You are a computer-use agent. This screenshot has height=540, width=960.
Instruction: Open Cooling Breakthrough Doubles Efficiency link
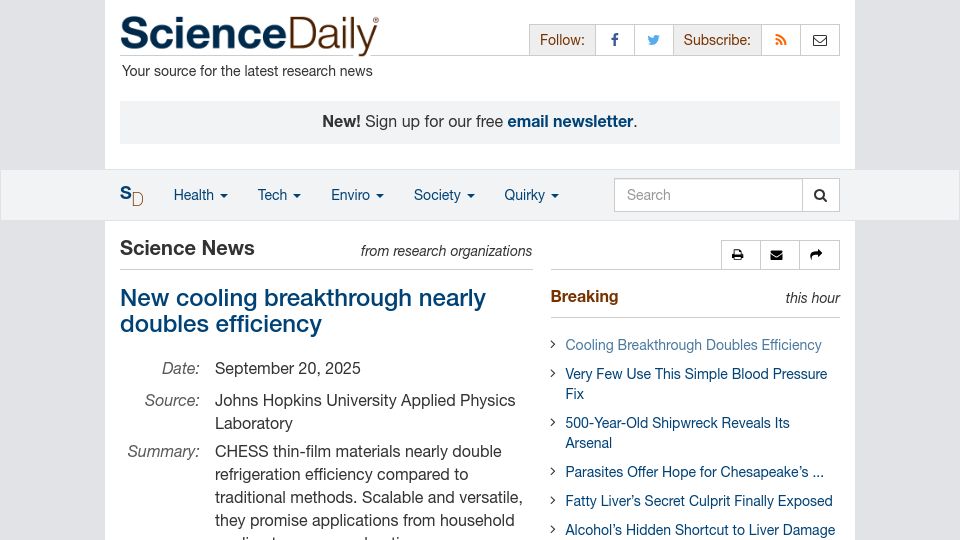[693, 345]
